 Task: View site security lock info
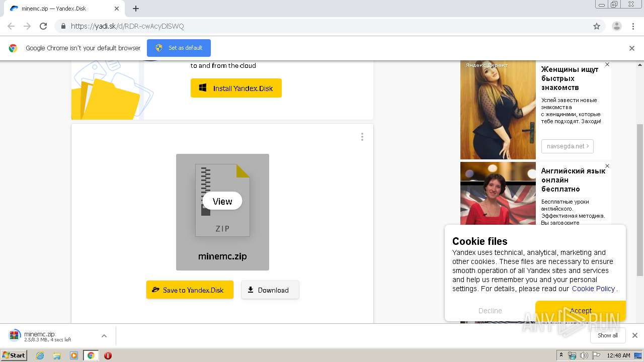(x=63, y=26)
